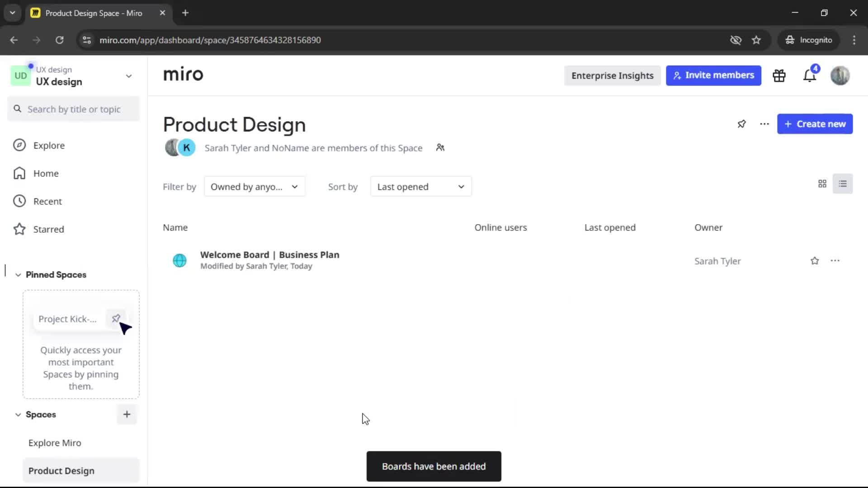Click the K member avatar
This screenshot has width=868, height=488.
187,148
